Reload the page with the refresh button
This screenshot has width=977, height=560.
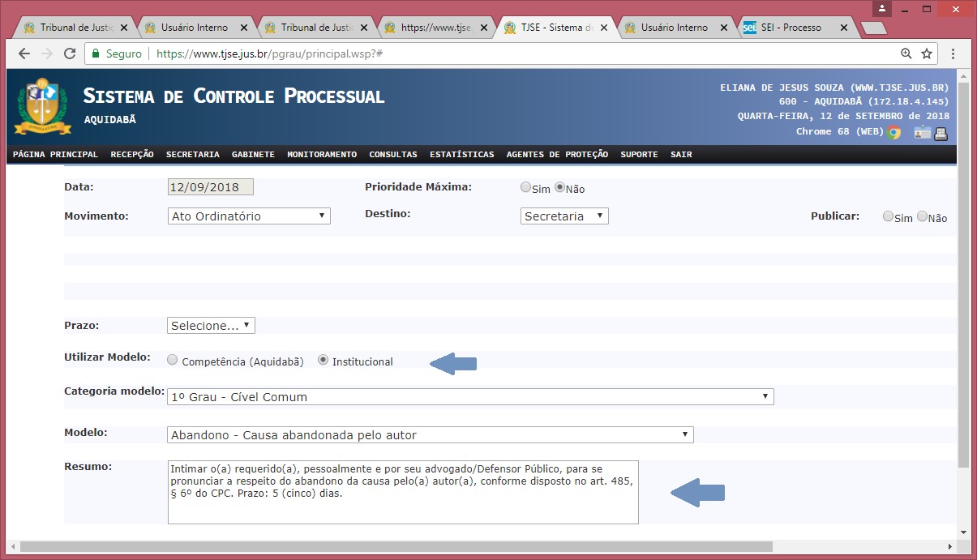(x=70, y=53)
